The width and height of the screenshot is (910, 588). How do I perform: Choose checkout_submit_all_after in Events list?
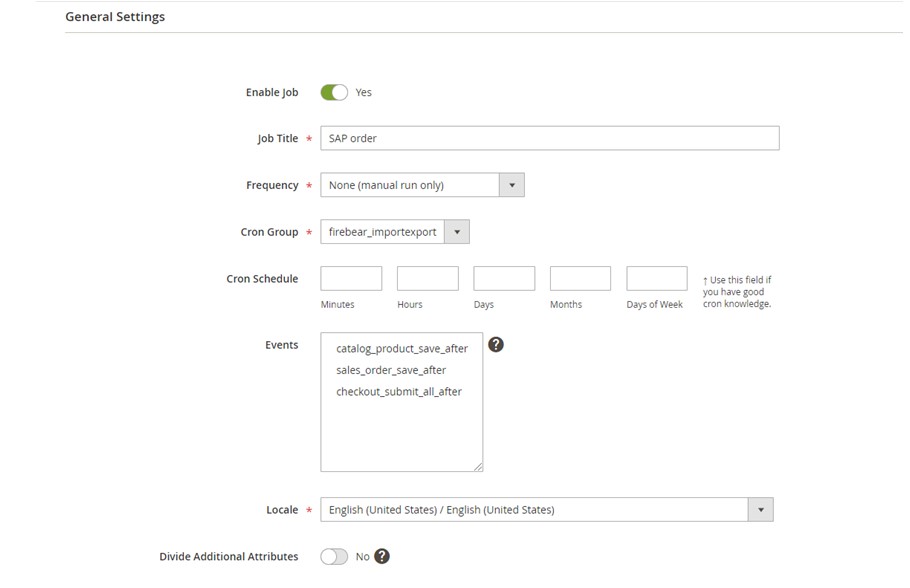(398, 392)
